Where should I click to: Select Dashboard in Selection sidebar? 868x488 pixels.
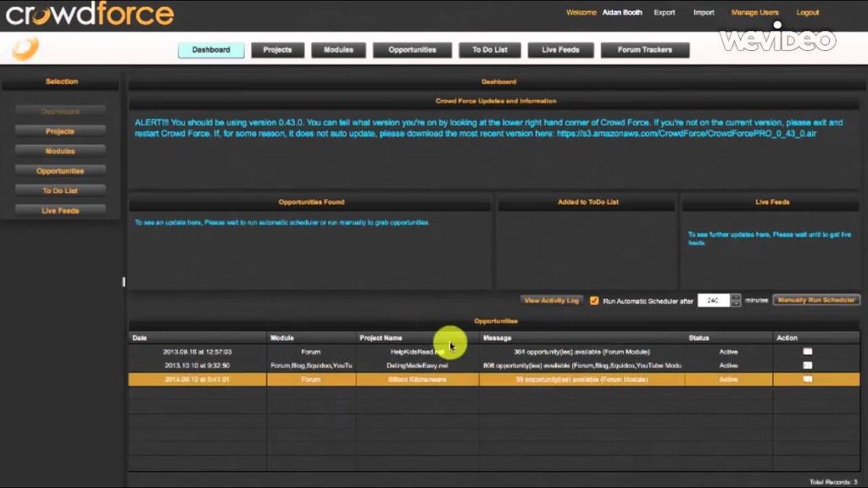click(60, 111)
